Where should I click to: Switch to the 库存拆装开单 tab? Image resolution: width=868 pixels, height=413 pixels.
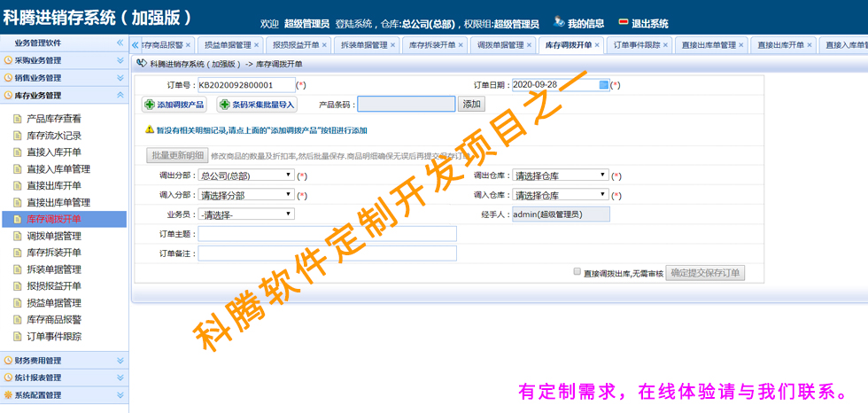click(432, 45)
